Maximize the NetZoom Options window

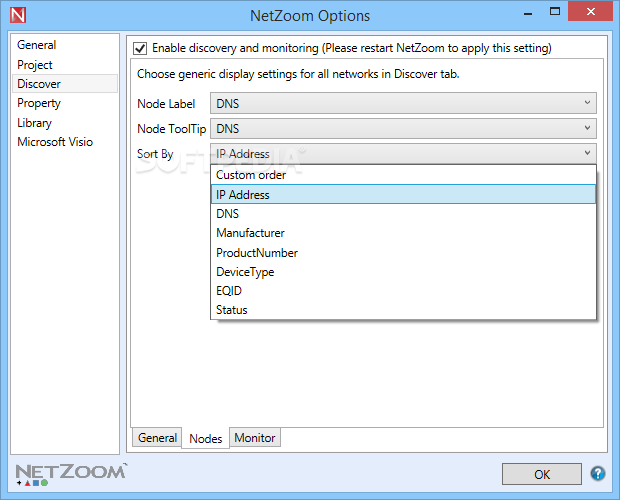555,11
